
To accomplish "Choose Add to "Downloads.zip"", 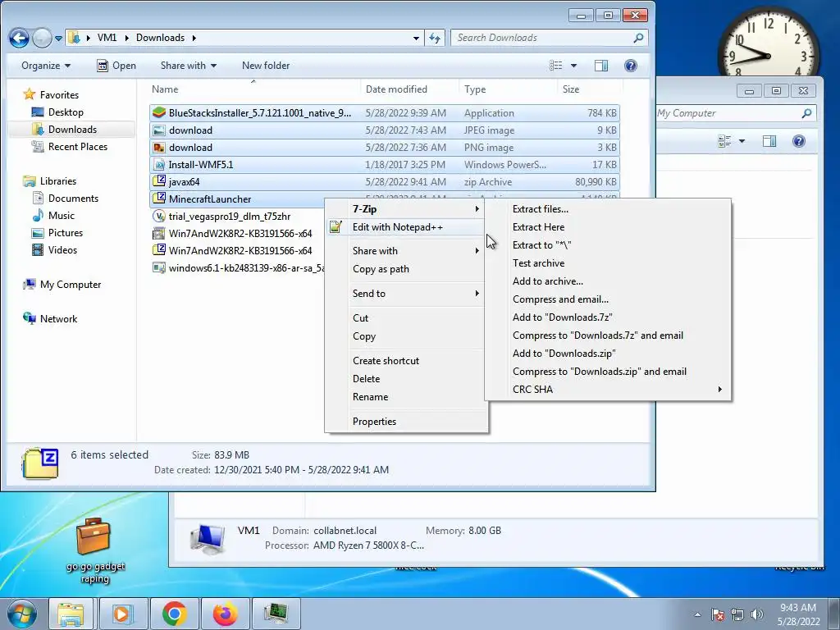I will pyautogui.click(x=608, y=354).
